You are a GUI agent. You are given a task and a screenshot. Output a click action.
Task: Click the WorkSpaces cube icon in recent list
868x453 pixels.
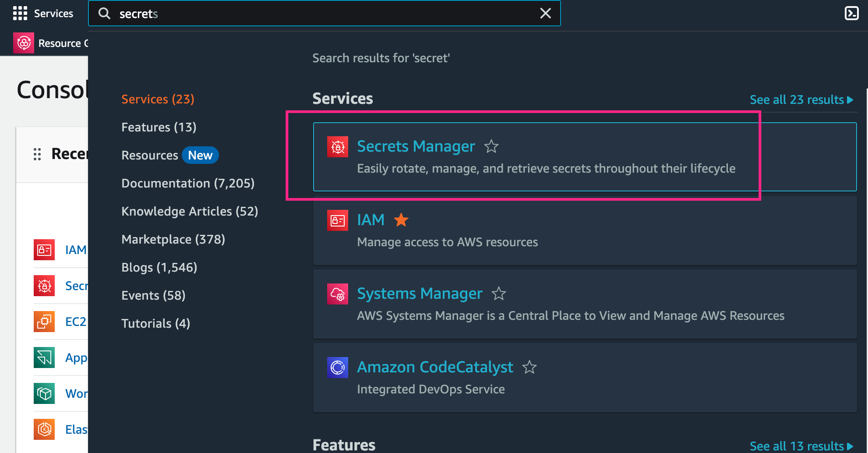click(44, 393)
